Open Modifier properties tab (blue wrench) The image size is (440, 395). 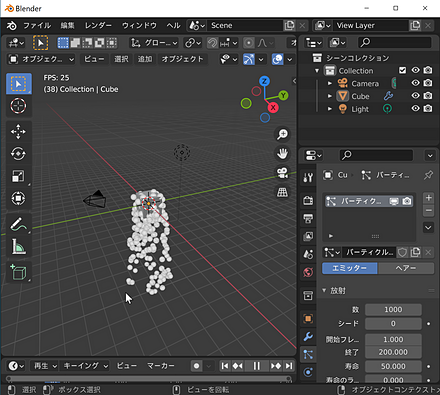coord(308,336)
